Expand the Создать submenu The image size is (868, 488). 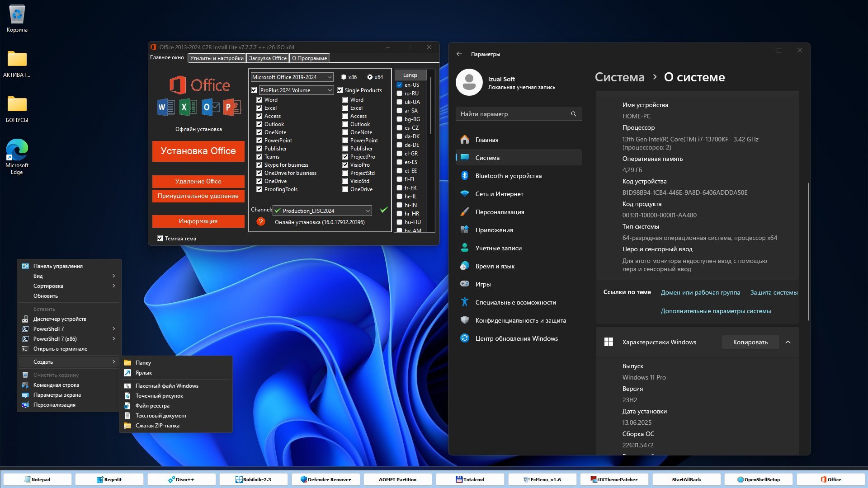[x=69, y=362]
